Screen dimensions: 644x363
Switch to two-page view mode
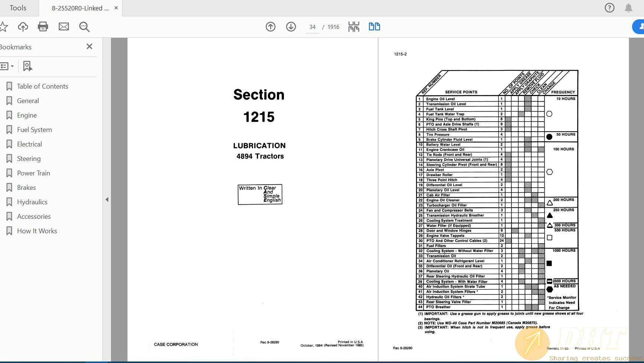pyautogui.click(x=374, y=26)
